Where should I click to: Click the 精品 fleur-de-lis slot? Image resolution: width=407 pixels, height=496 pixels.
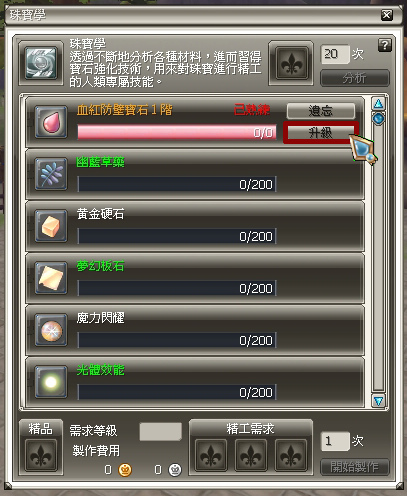click(41, 455)
